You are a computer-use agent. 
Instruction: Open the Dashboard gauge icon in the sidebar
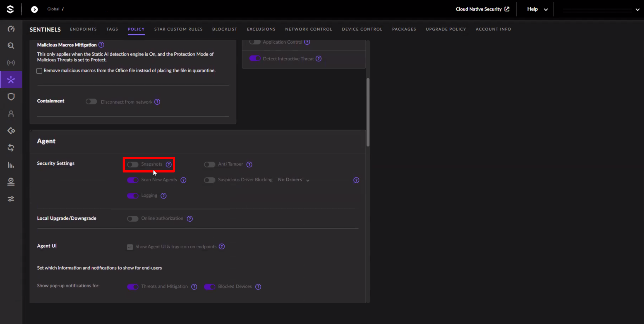[x=11, y=29]
